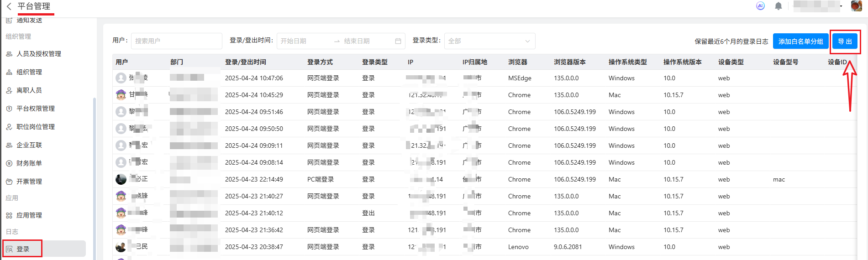Go to 平台权限管理 in sidebar
The image size is (868, 260).
click(36, 109)
